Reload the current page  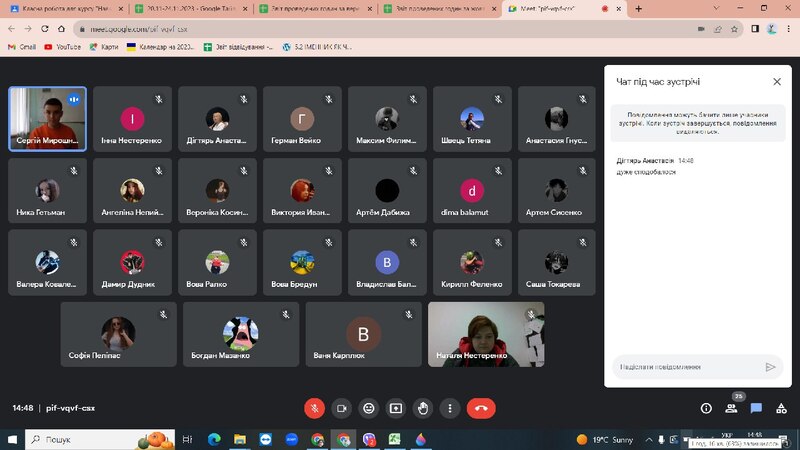[x=45, y=29]
